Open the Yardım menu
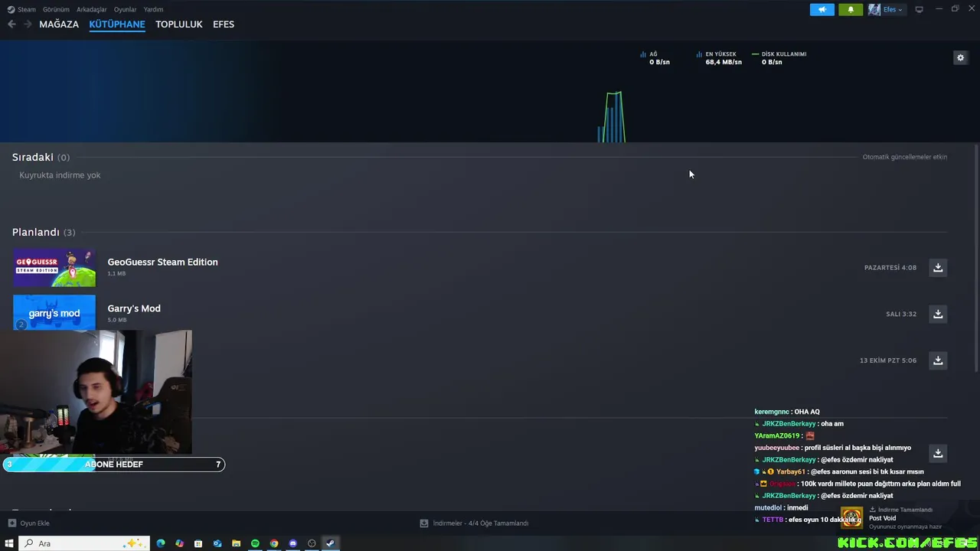980x551 pixels. (x=153, y=9)
